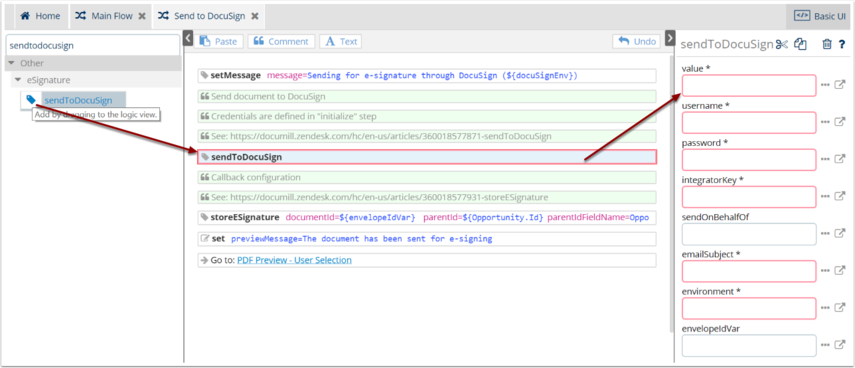Collapse the Other tree category
This screenshot has width=855, height=368.
[11, 63]
